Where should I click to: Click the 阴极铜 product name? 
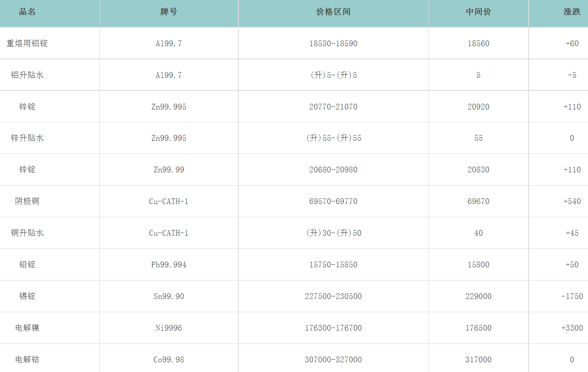coord(27,201)
